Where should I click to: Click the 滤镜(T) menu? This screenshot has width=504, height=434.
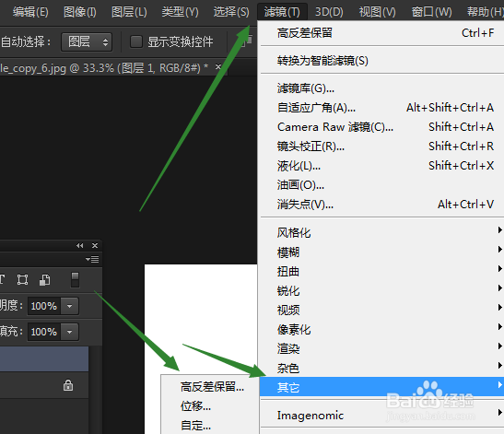pos(282,12)
